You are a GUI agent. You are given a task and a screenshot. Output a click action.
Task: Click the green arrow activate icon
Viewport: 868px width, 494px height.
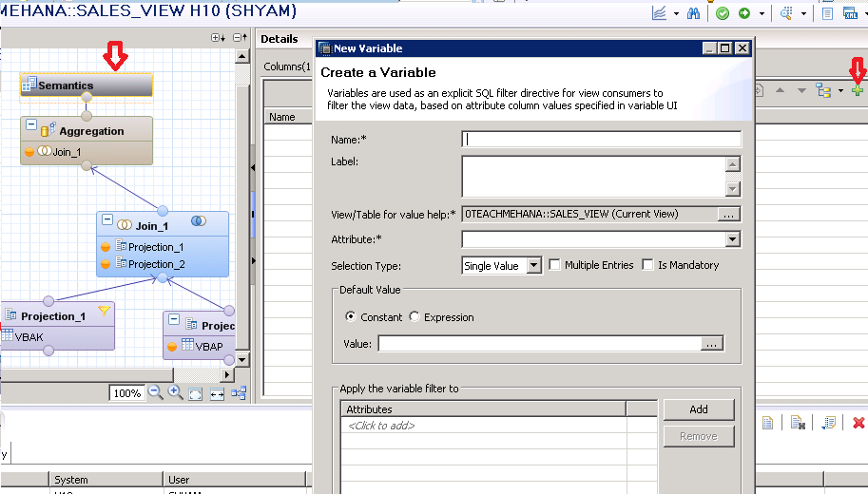[744, 13]
